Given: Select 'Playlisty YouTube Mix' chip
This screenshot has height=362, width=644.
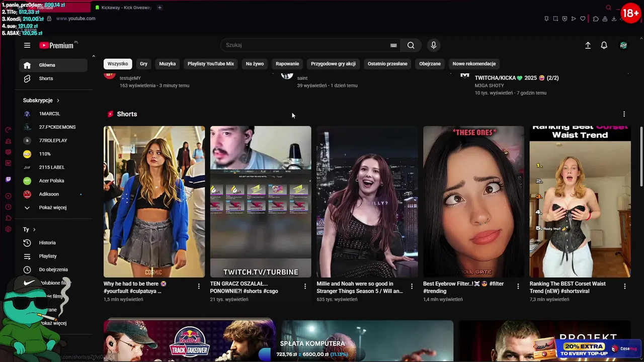Looking at the screenshot, I should pyautogui.click(x=211, y=64).
